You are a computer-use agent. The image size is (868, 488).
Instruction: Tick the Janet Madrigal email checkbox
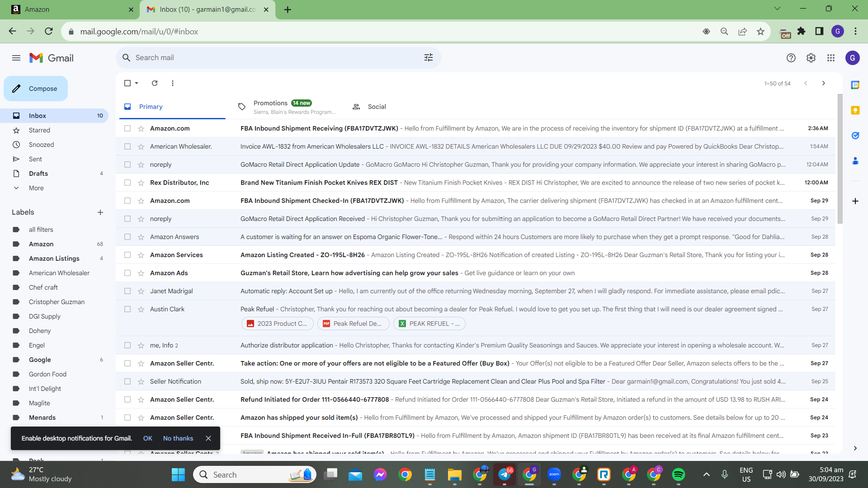[x=127, y=291]
